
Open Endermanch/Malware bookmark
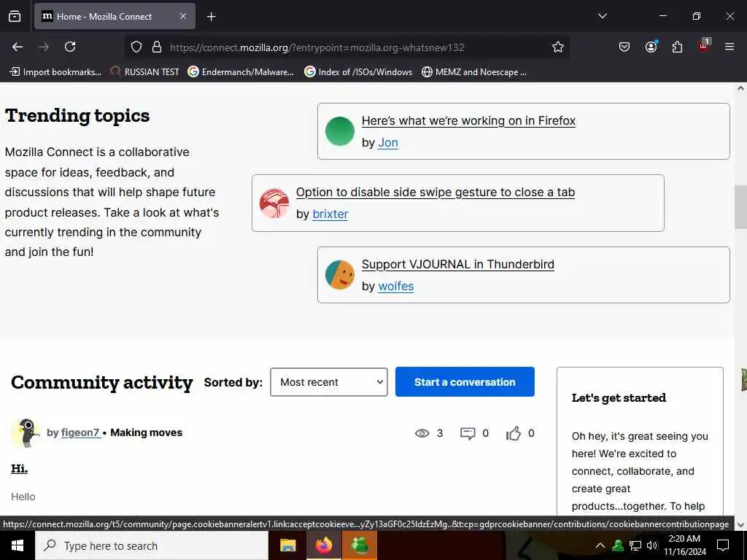tap(241, 72)
